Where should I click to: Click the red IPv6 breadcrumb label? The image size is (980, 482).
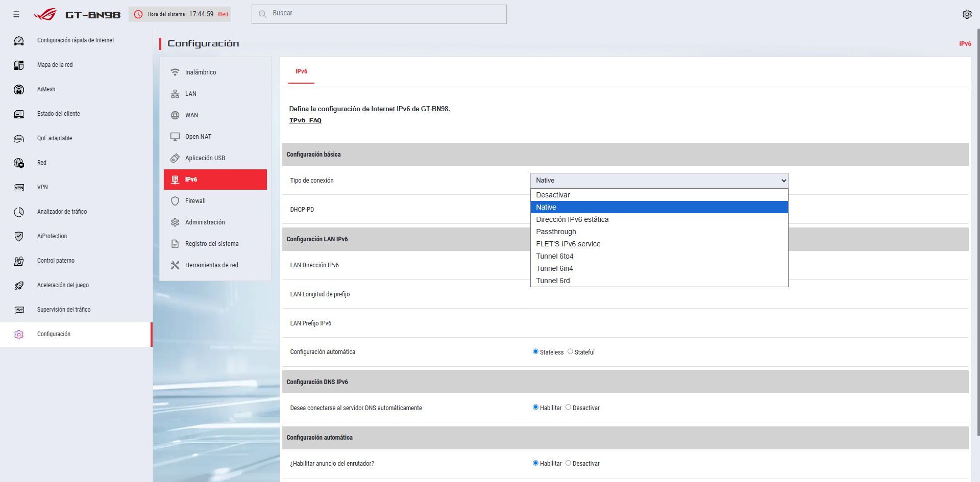click(x=965, y=44)
